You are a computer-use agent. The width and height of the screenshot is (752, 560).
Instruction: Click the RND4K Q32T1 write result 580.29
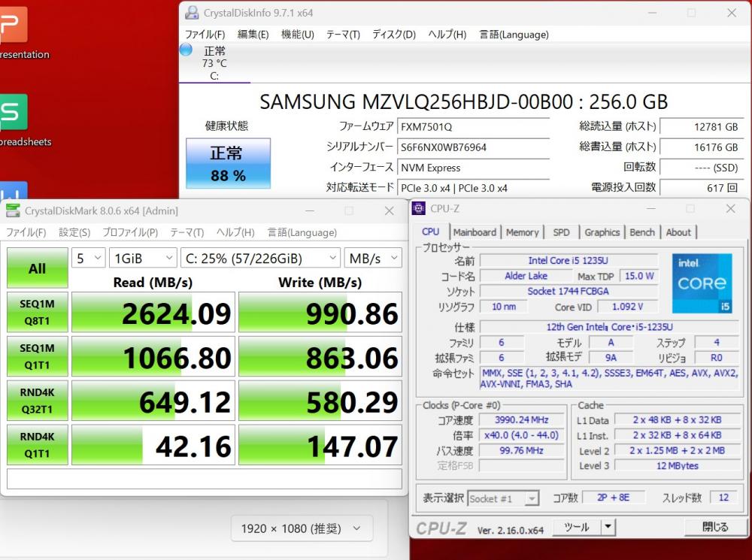click(320, 401)
